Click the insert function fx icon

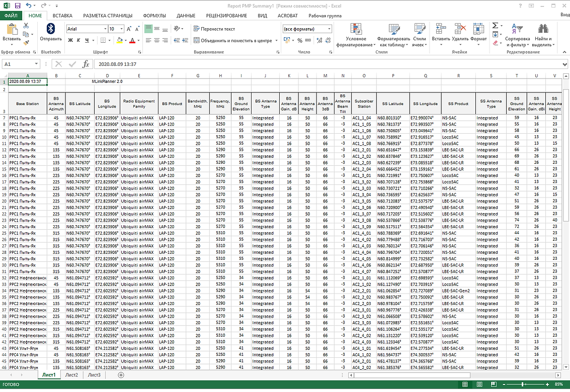tap(86, 64)
